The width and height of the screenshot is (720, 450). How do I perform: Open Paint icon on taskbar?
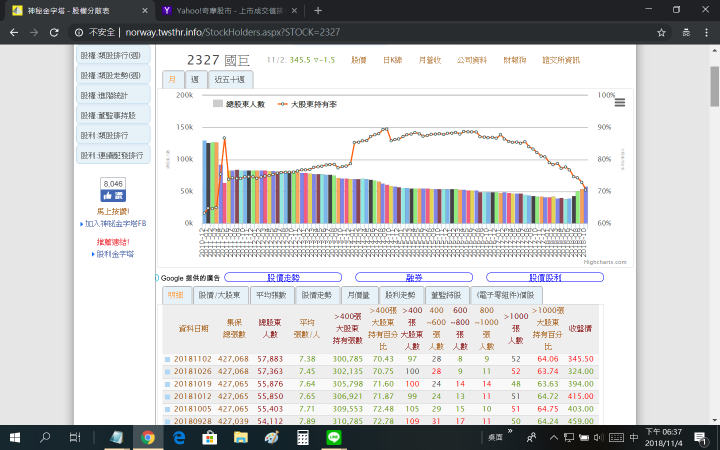pyautogui.click(x=272, y=437)
